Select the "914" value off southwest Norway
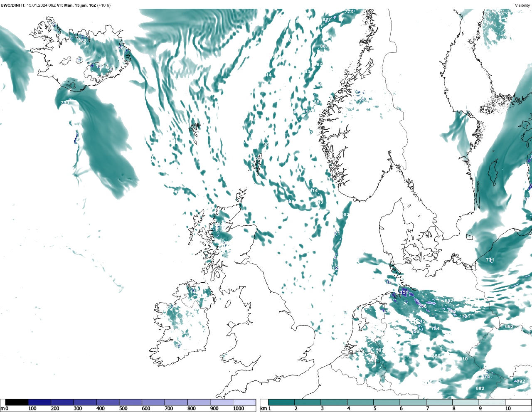Screen dimensions: 532x412 click(313, 190)
